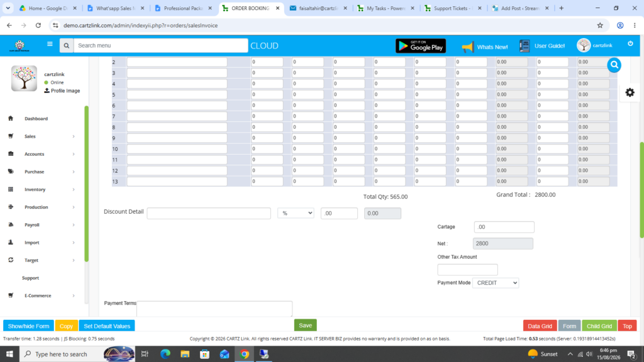The width and height of the screenshot is (644, 362).
Task: Click the hamburger menu icon in header
Action: (x=50, y=45)
